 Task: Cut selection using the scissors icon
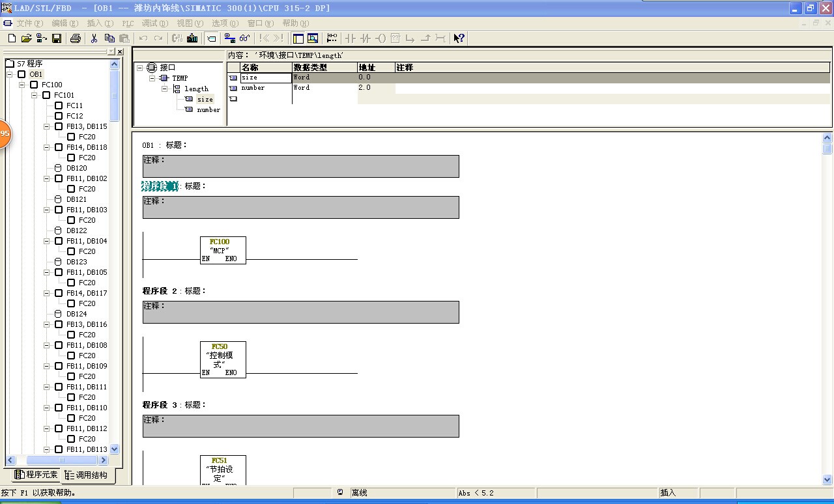[x=94, y=38]
